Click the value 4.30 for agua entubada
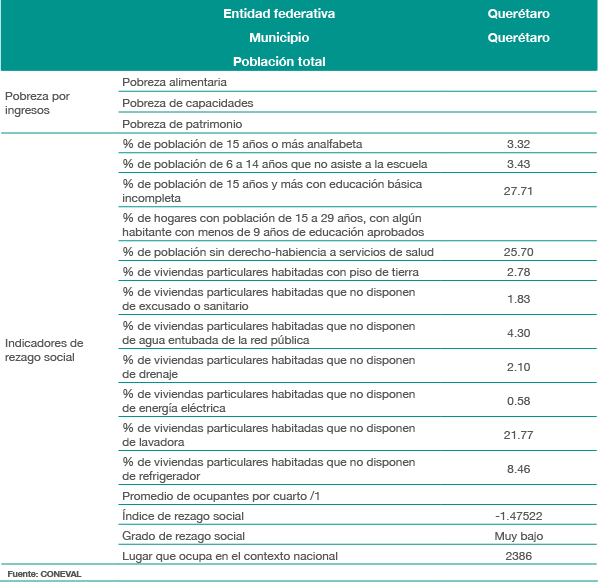 tap(518, 333)
